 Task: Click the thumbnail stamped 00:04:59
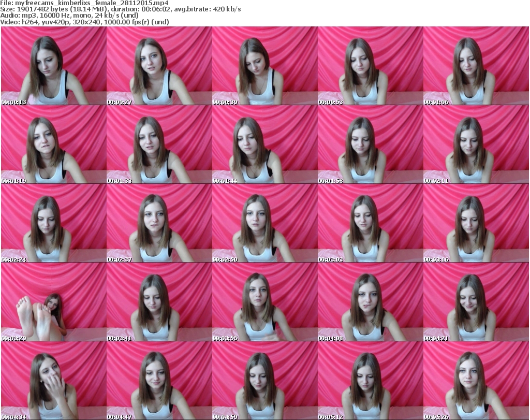264,381
